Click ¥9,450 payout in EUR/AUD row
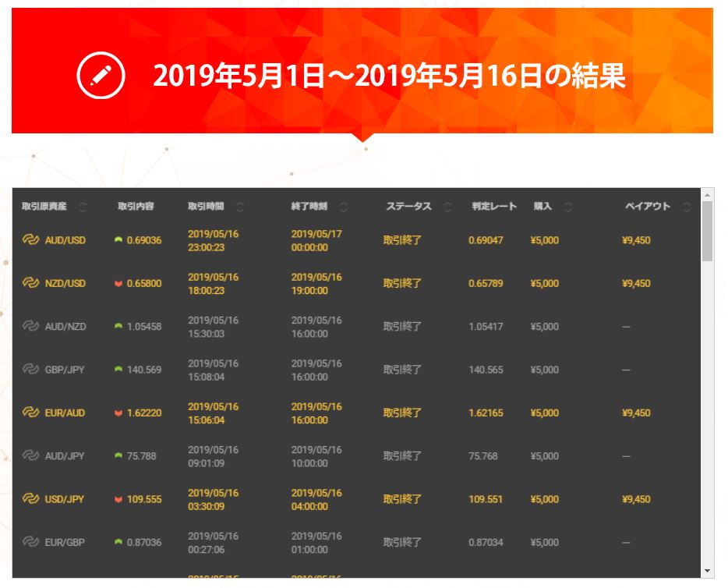This screenshot has width=728, height=588. coord(636,413)
